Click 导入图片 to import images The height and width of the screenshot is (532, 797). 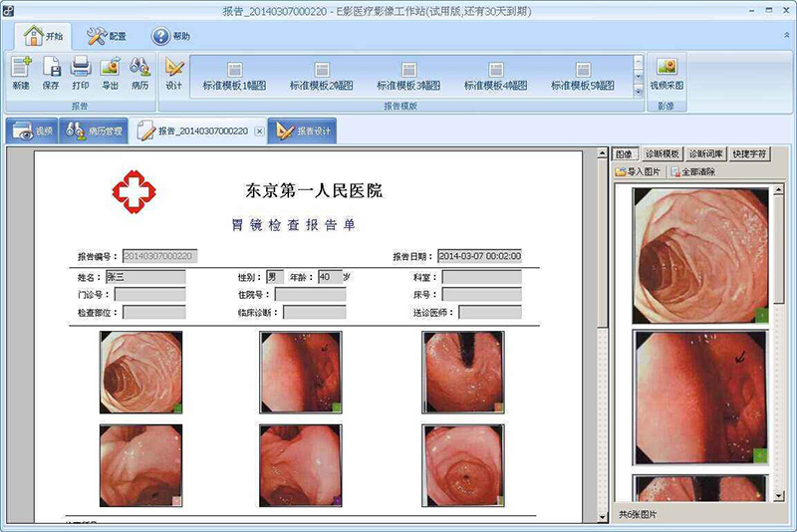click(638, 172)
